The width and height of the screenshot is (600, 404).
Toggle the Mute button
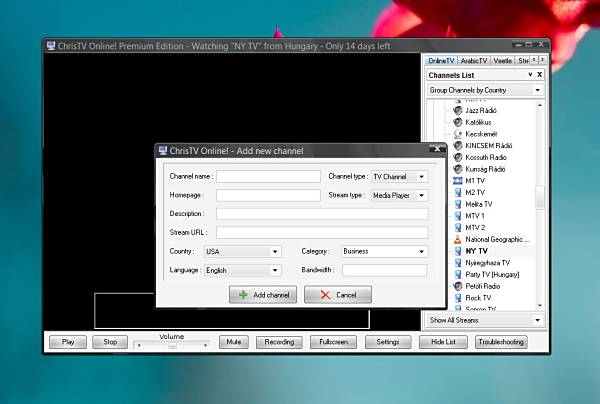coord(234,342)
